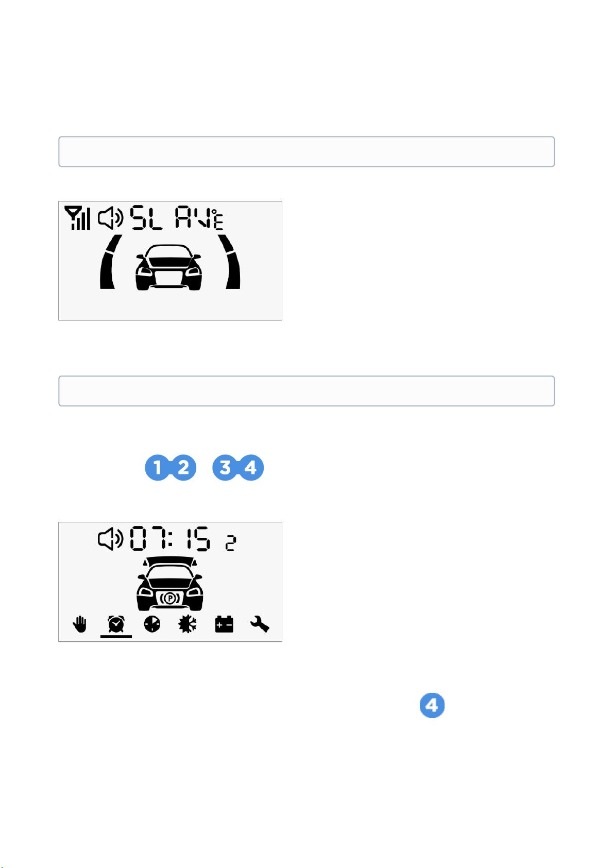Select the hand icon in bottom row

coord(80,625)
